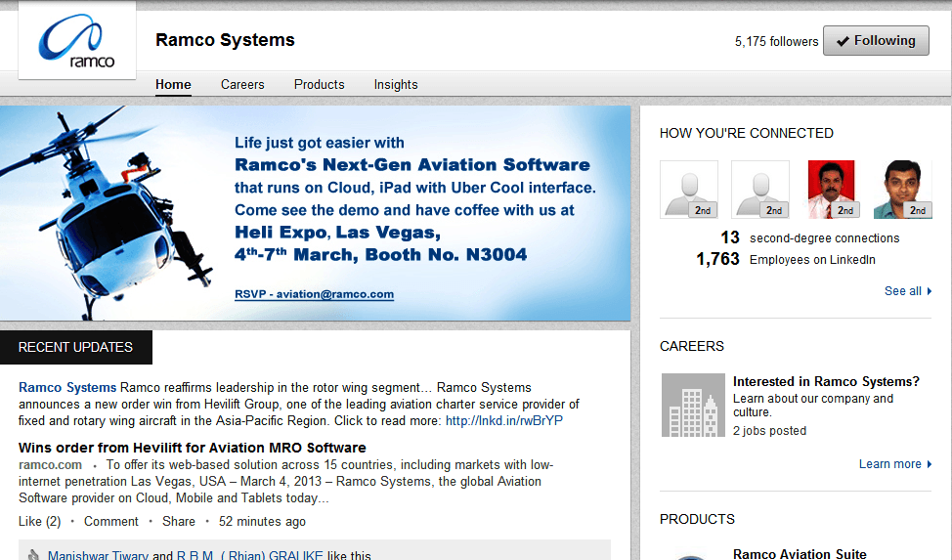View the Insights tab
Screen dimensions: 952x560
[x=396, y=84]
